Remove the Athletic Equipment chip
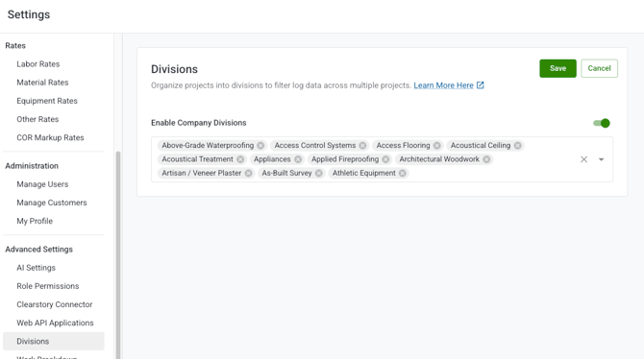This screenshot has height=359, width=644. coord(403,173)
